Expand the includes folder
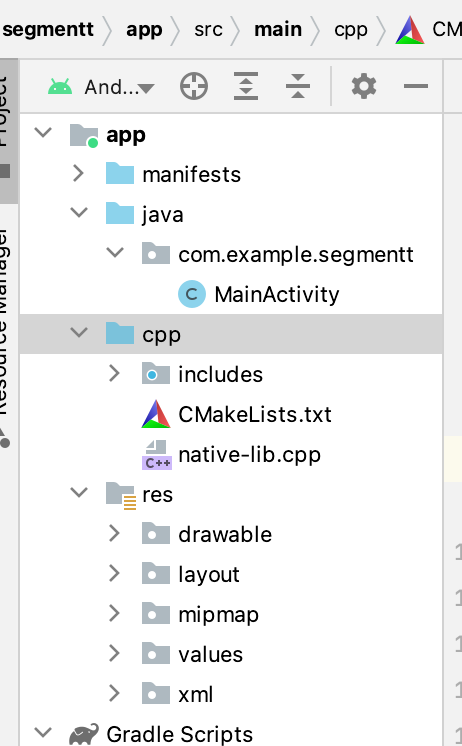 tap(114, 373)
